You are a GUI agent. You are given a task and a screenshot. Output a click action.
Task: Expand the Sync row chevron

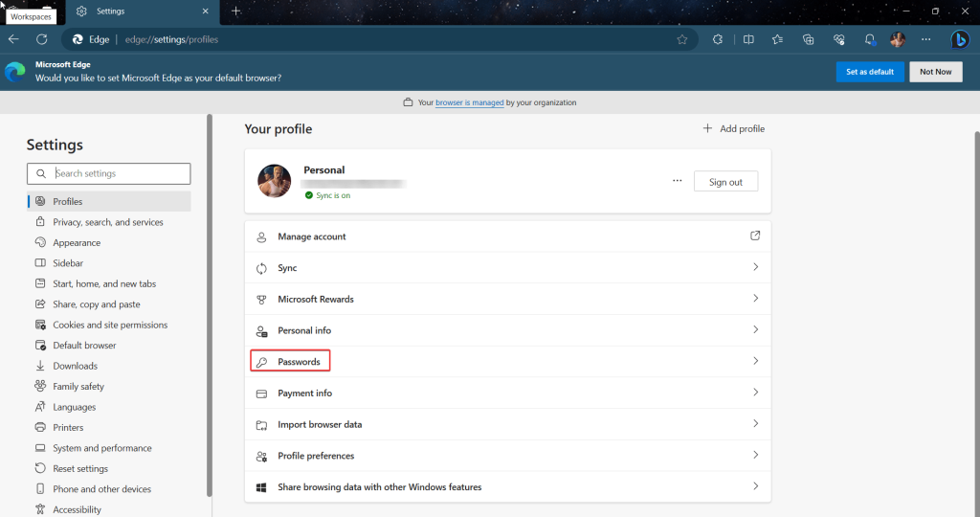(x=756, y=267)
